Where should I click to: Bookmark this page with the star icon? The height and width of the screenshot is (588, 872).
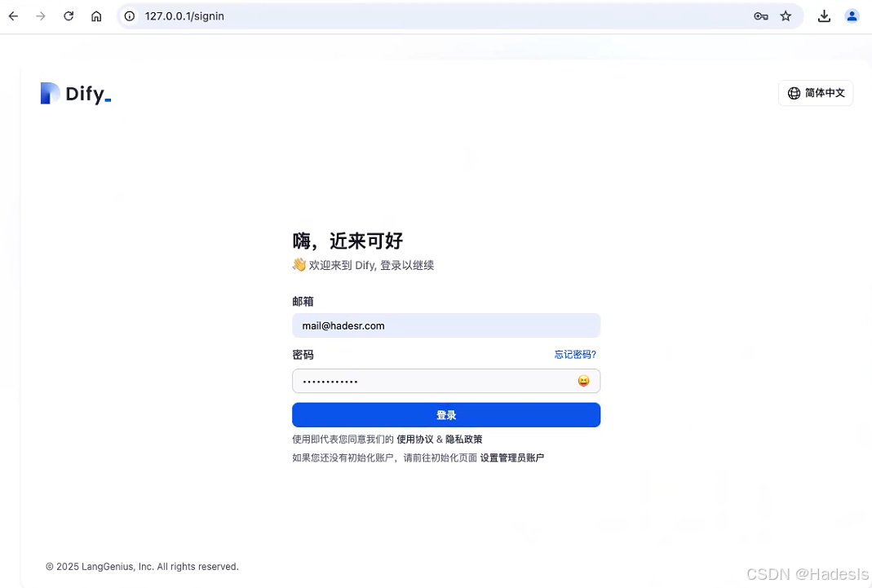[786, 16]
